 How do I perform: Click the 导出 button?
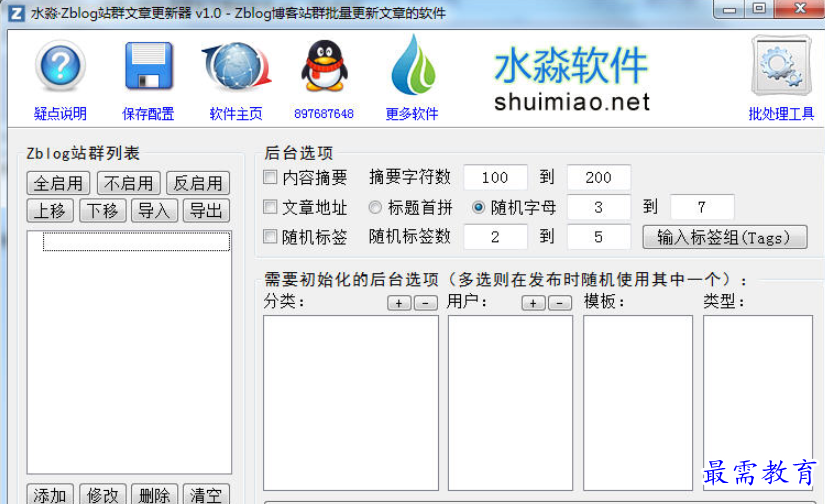tap(206, 211)
